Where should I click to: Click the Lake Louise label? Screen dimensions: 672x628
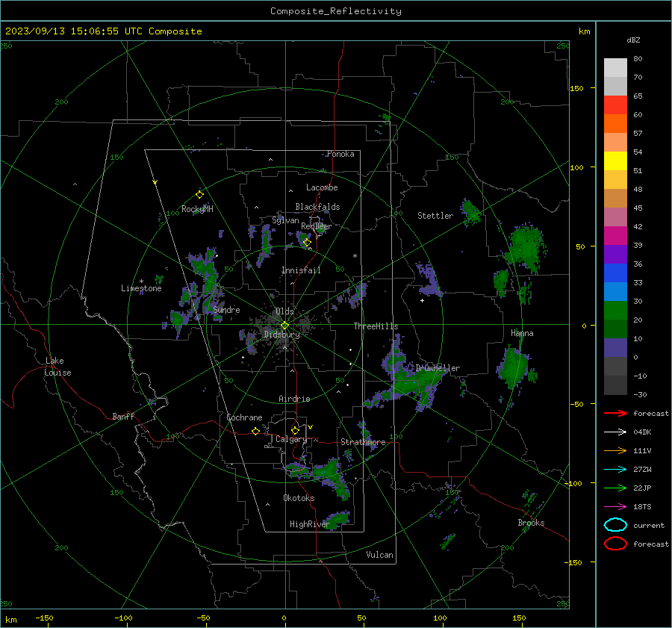click(x=57, y=367)
